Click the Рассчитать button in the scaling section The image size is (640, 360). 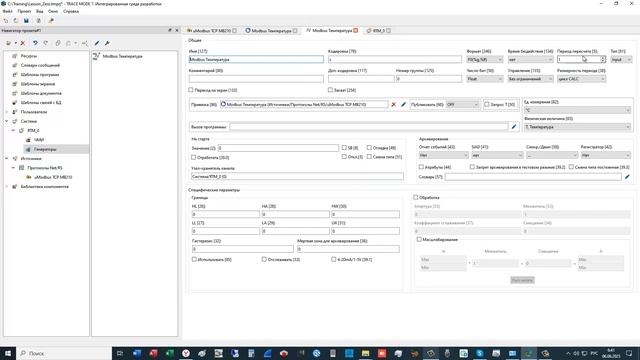click(522, 280)
